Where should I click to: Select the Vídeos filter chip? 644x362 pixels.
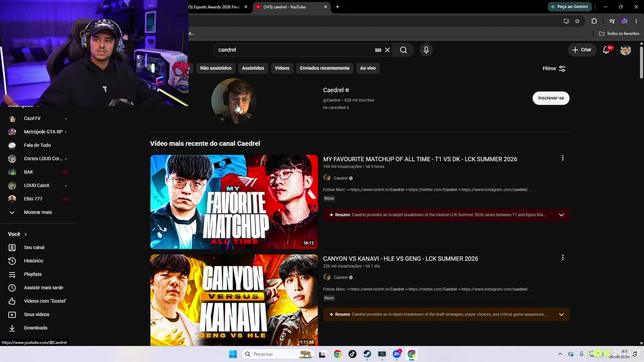click(282, 68)
